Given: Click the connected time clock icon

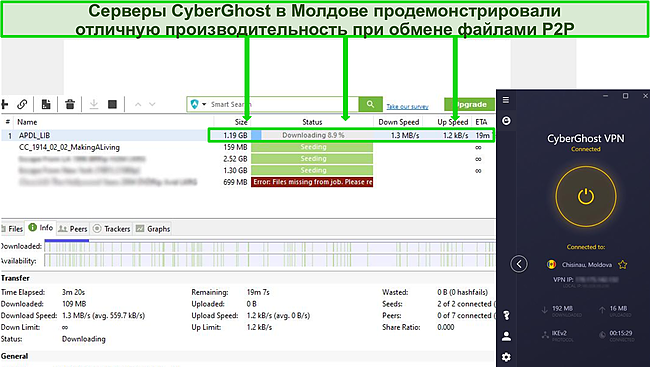Looking at the screenshot, I should [602, 335].
